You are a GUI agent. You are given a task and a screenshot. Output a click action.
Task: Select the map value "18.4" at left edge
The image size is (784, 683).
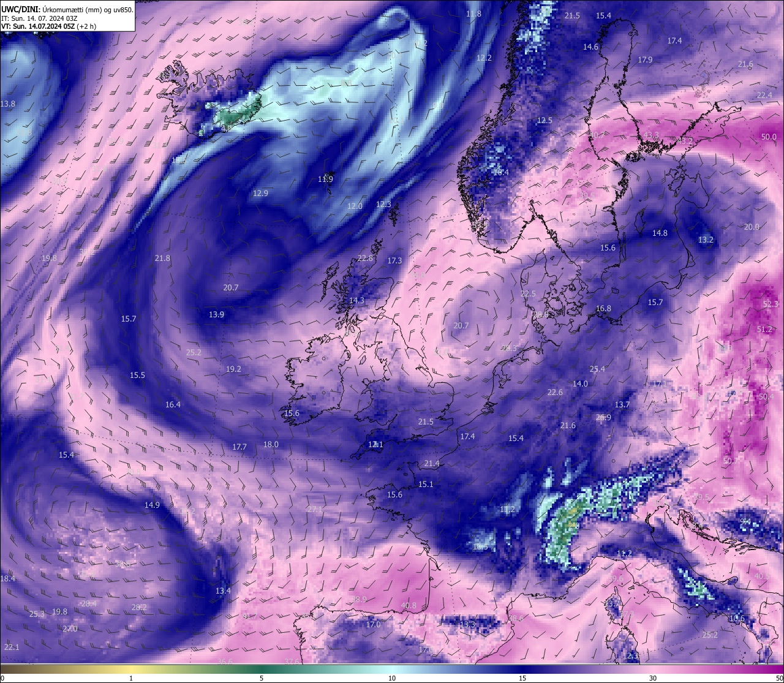tap(7, 579)
